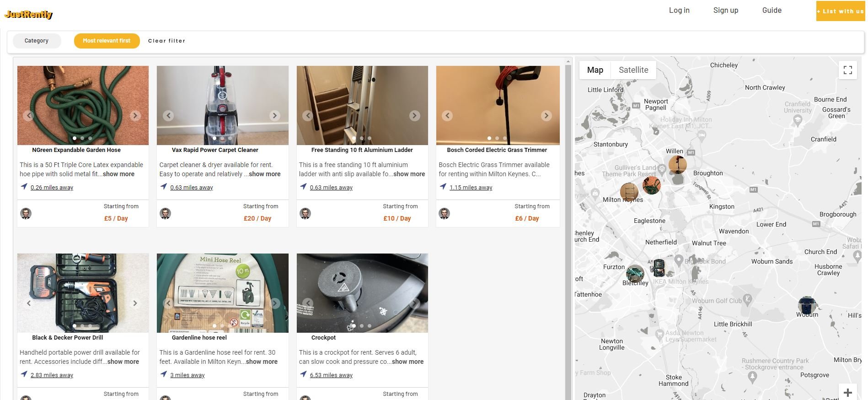The height and width of the screenshot is (400, 868).
Task: Show next photo of Black & Decker Drill
Action: [x=135, y=303]
